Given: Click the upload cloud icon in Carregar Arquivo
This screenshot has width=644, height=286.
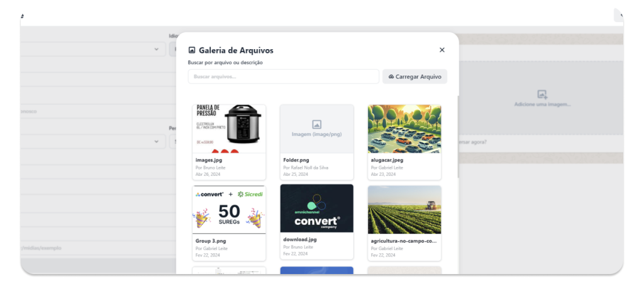Looking at the screenshot, I should pos(391,77).
